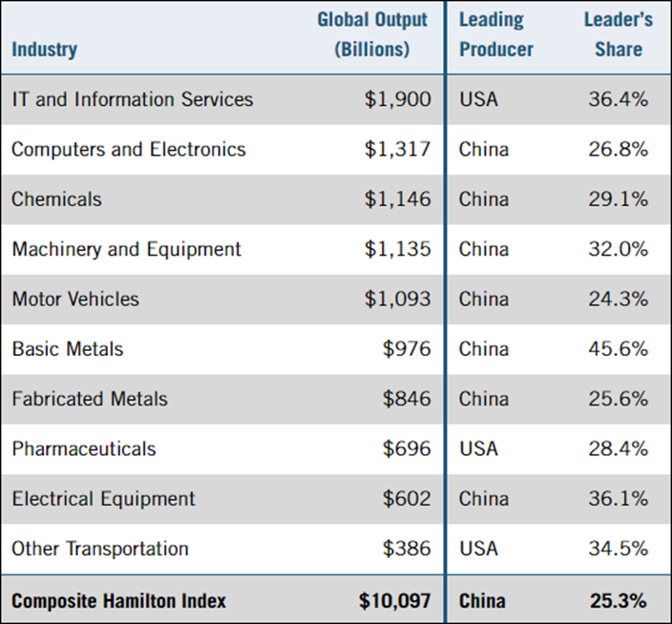Select USA in the Pharmaceuticals row
The width and height of the screenshot is (672, 624).
pyautogui.click(x=479, y=448)
